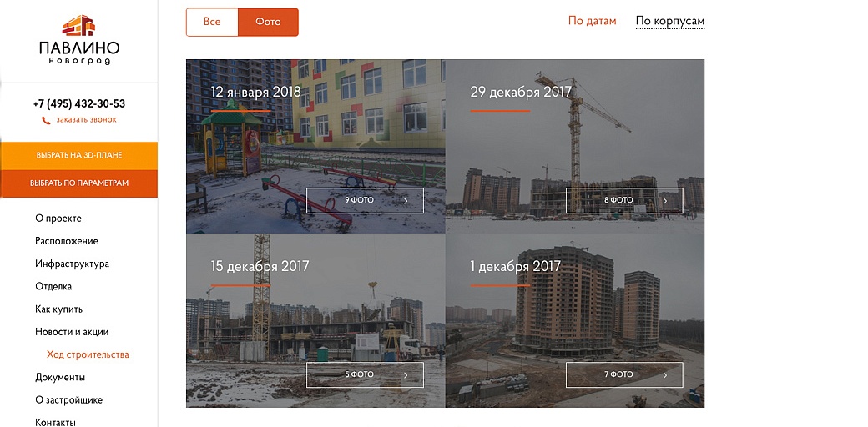Open the Как купить menu item
Viewport: 868px width, 427px height.
(x=58, y=309)
